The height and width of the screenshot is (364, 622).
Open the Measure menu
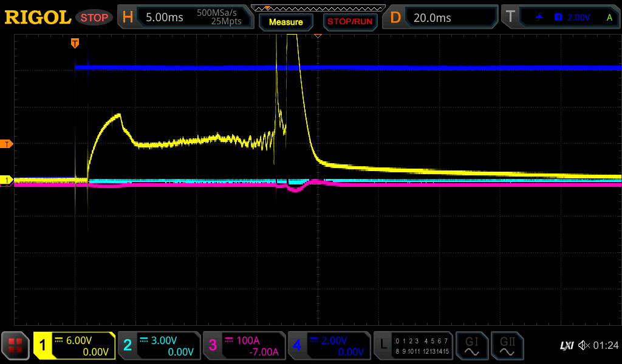286,22
